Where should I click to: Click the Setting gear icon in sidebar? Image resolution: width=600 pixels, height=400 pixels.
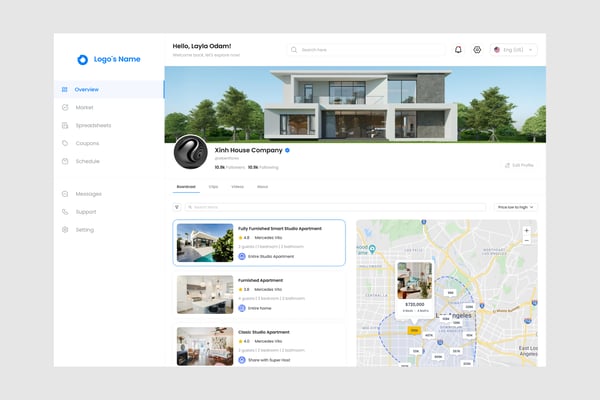pyautogui.click(x=65, y=230)
